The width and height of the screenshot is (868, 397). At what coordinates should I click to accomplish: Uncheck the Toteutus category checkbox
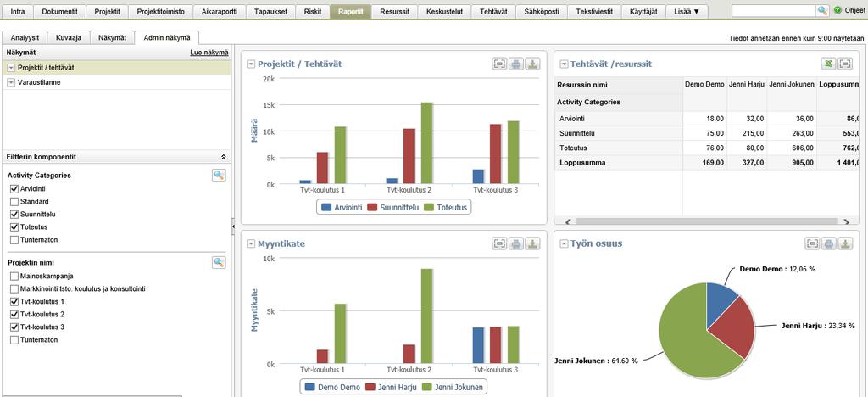14,227
